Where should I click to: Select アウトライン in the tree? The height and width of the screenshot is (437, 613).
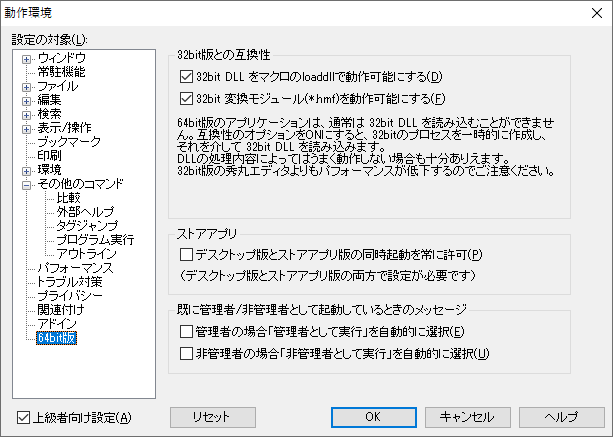[x=86, y=254]
